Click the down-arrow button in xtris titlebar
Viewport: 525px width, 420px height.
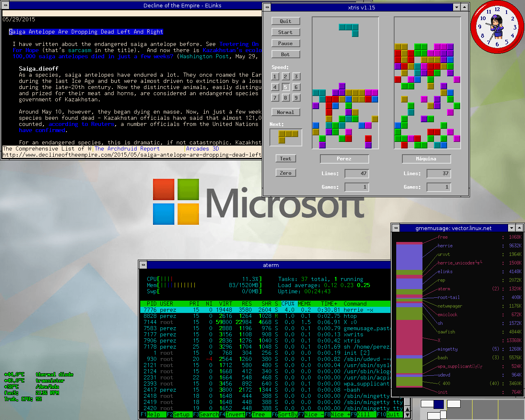click(457, 7)
